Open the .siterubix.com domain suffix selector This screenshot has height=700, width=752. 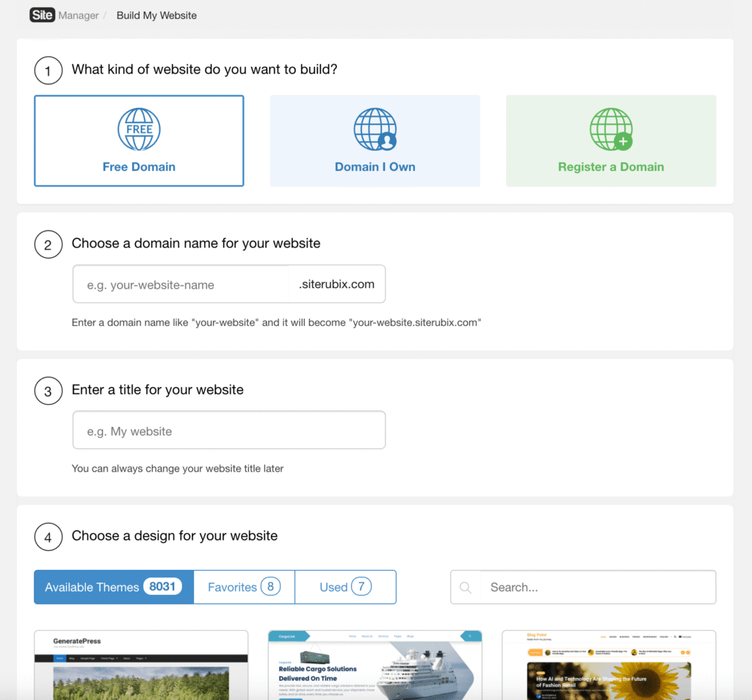coord(337,284)
